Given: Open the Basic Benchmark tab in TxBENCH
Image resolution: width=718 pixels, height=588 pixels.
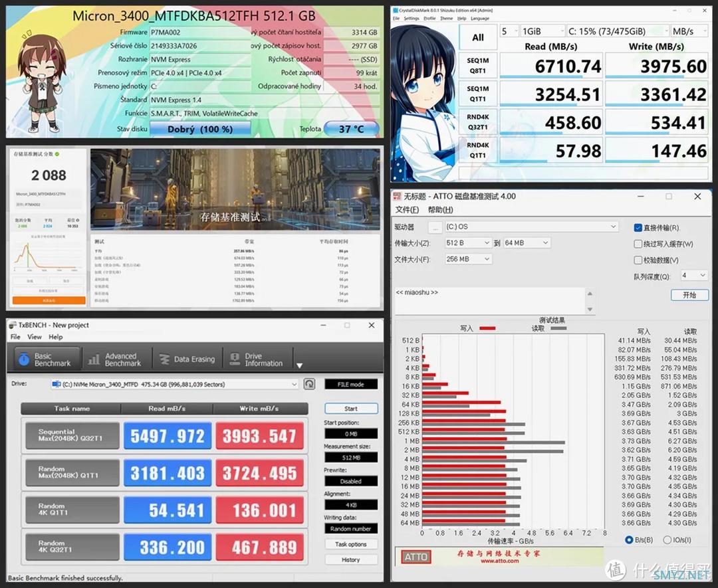Looking at the screenshot, I should click(47, 359).
